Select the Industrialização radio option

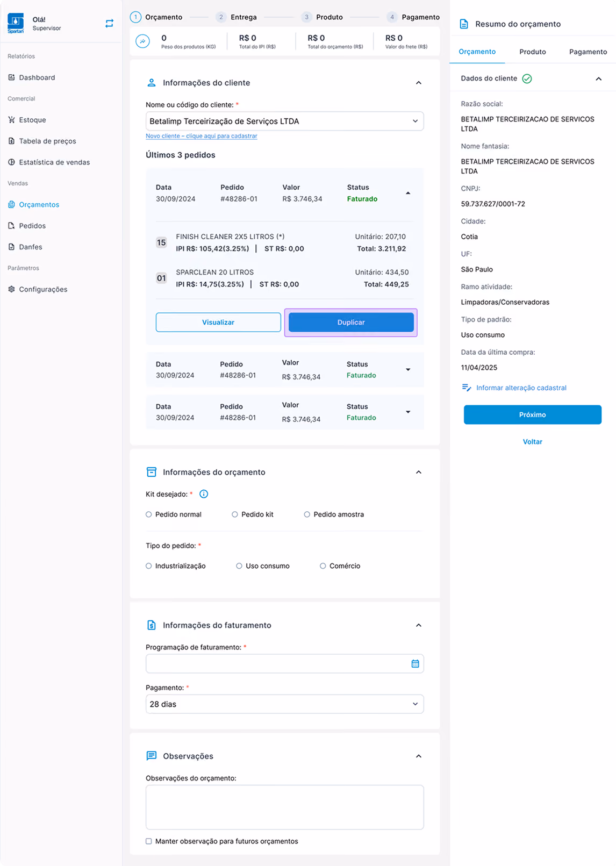[149, 566]
